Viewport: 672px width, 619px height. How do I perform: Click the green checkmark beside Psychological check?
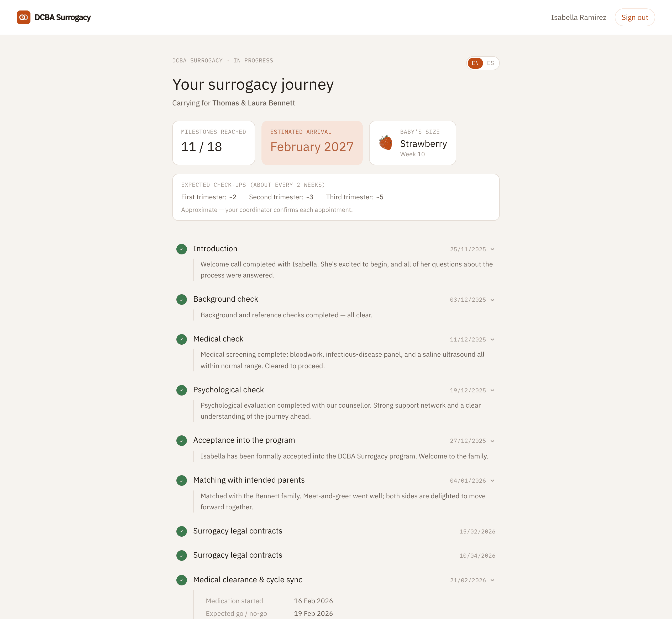pyautogui.click(x=182, y=390)
